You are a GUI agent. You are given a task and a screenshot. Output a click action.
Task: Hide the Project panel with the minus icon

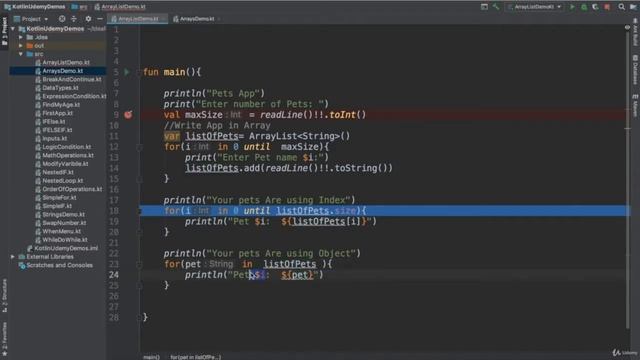[100, 19]
